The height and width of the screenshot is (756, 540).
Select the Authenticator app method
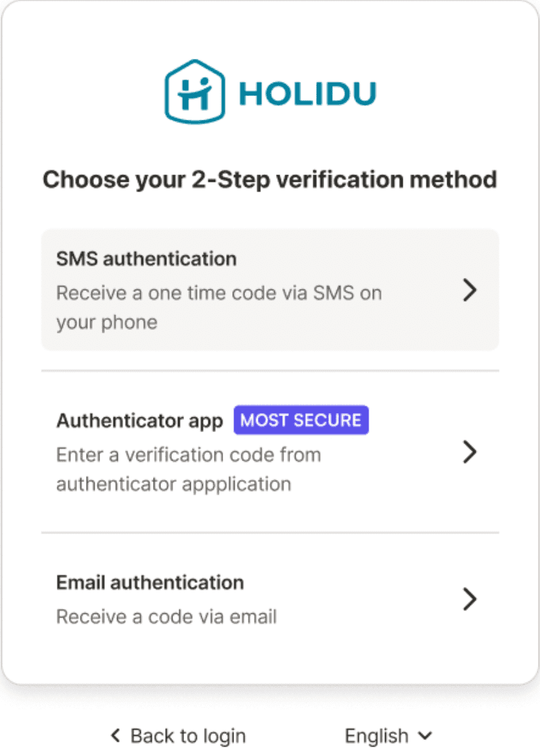269,452
